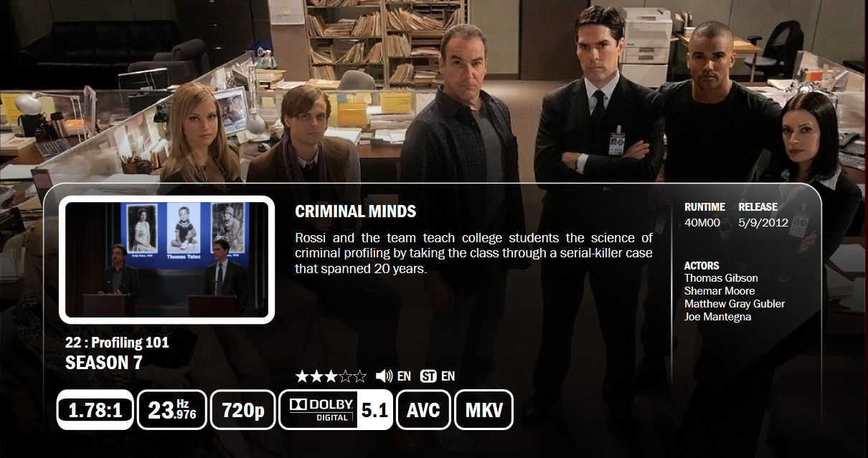Viewport: 868px width, 458px height.
Task: Select actor Thomas Gibson
Action: pos(721,278)
